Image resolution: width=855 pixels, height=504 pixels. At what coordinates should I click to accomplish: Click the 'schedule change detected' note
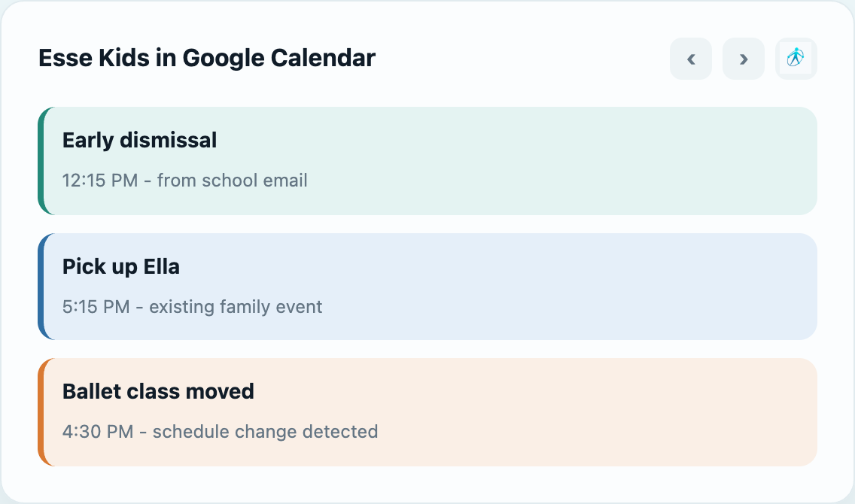[265, 432]
